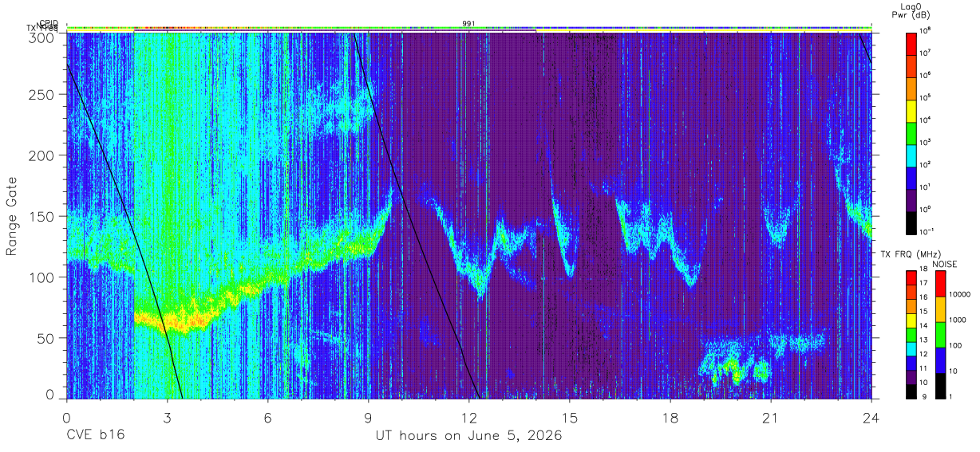Click the red segment of Lag0 Pwr colorbar
This screenshot has height=452, width=980.
click(911, 43)
